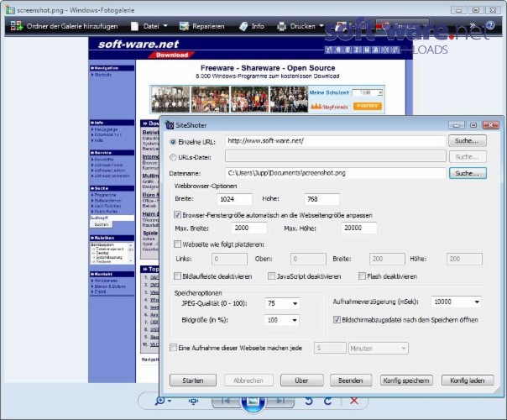The image size is (507, 420).
Task: Click the Starten button
Action: (x=193, y=381)
